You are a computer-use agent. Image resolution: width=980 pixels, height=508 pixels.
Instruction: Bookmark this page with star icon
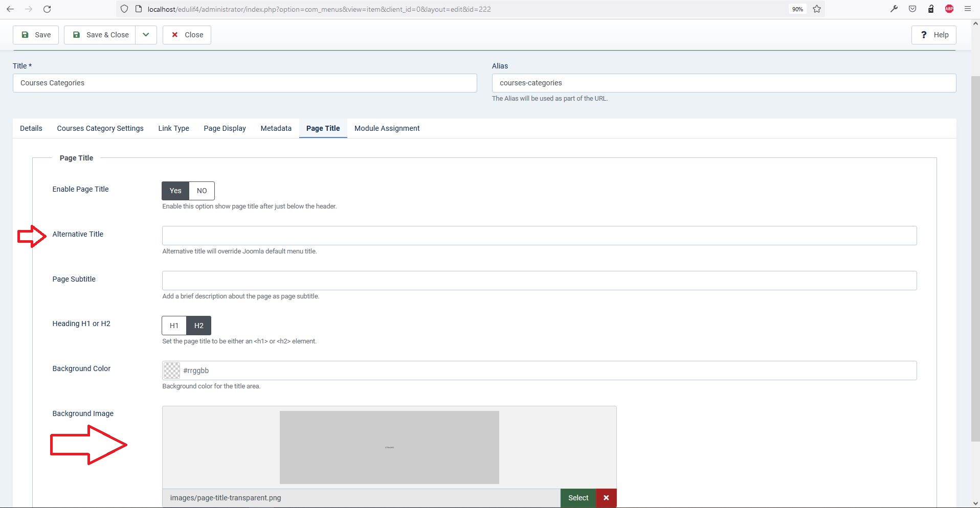click(817, 9)
